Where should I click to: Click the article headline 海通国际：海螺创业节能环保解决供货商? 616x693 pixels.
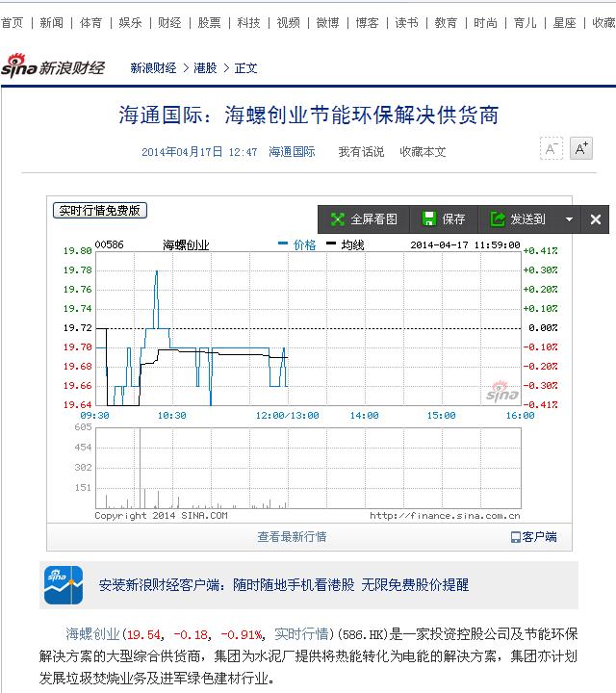coord(309,115)
